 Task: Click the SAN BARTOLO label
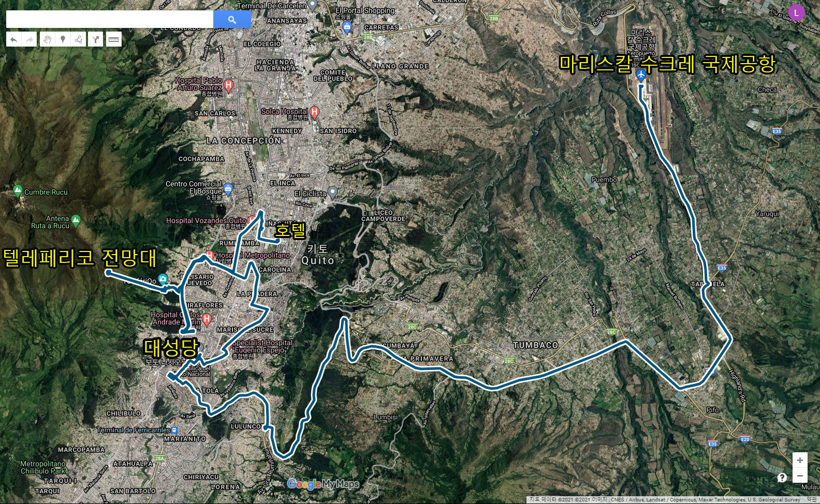[x=133, y=491]
